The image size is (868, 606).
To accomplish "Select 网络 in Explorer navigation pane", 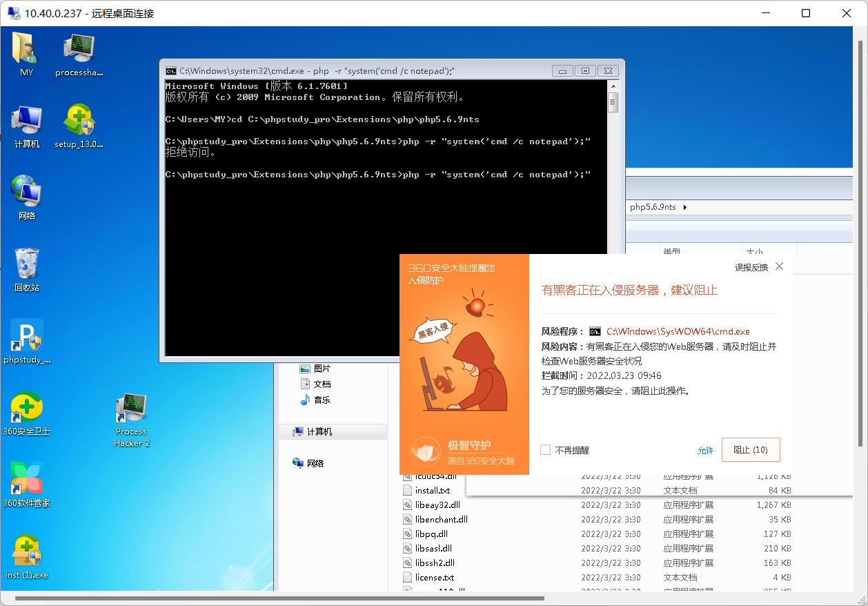I will 308,463.
